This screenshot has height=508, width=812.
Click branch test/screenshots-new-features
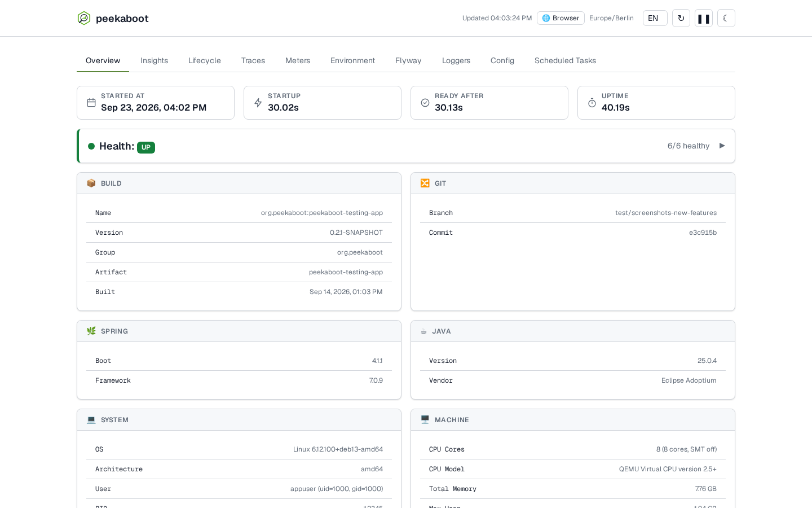[666, 213]
